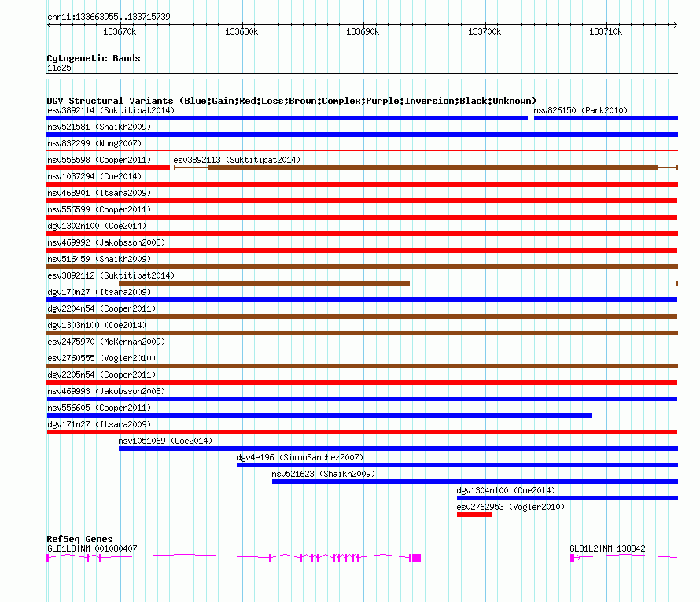Select dgv2204n54 (Cooper2011) label

pos(101,308)
